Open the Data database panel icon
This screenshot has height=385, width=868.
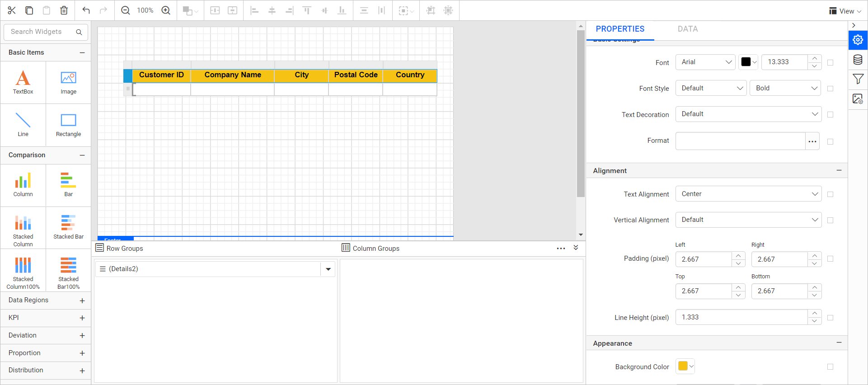point(858,60)
